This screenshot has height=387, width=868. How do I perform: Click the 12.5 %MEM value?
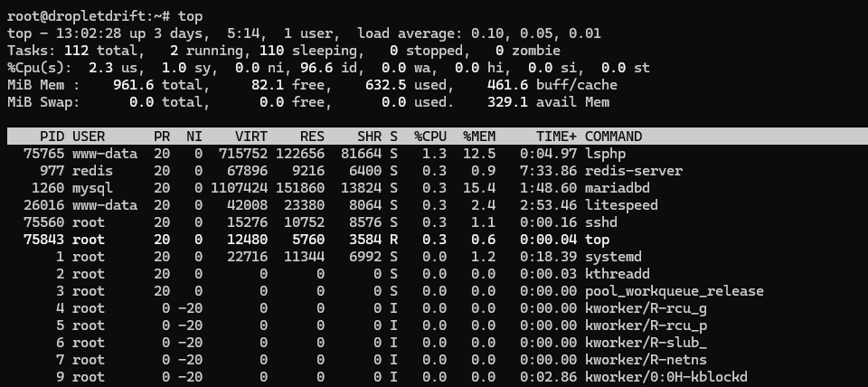479,154
